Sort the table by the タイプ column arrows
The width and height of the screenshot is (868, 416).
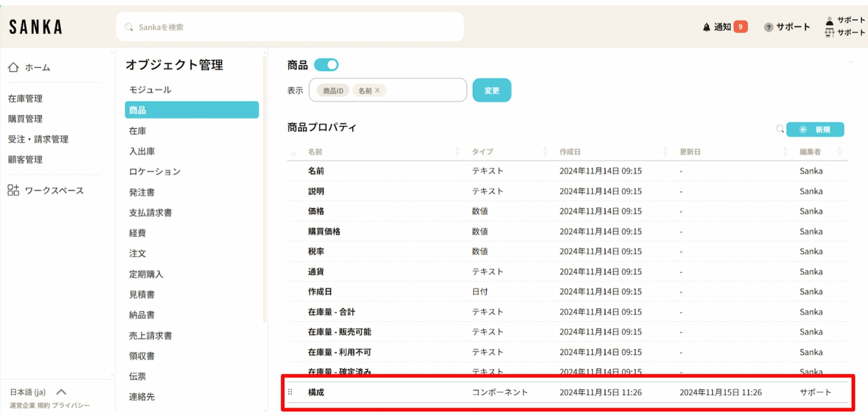point(545,152)
